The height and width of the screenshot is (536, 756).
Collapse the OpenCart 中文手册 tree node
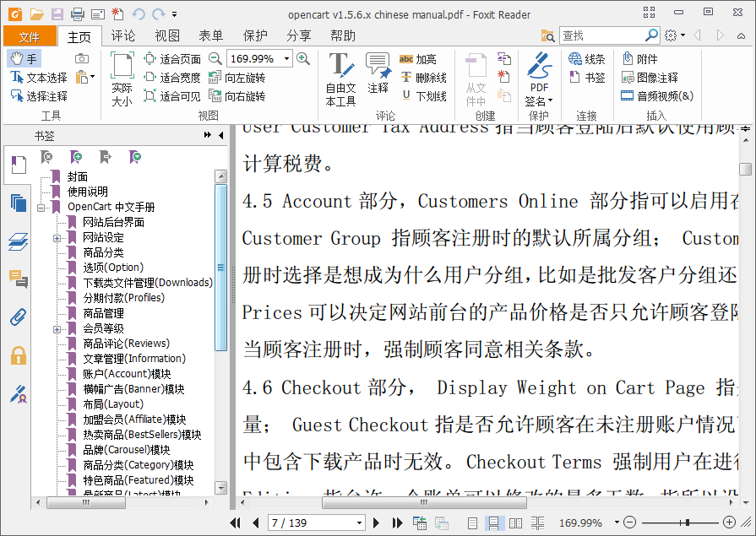click(x=41, y=208)
